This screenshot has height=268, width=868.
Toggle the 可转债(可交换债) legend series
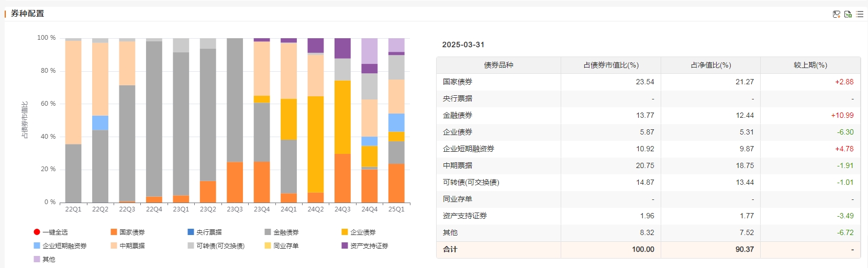pos(216,245)
